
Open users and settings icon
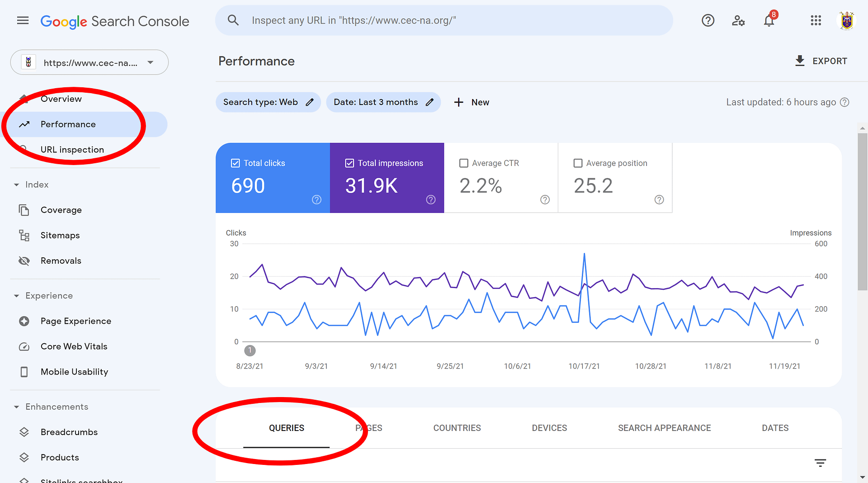(738, 20)
